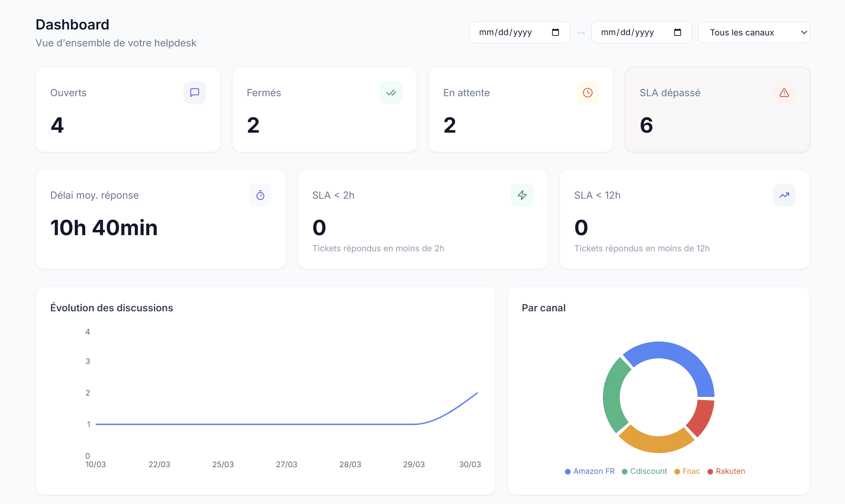Click the double-check icon on the Fermés card
The height and width of the screenshot is (504, 845).
391,93
